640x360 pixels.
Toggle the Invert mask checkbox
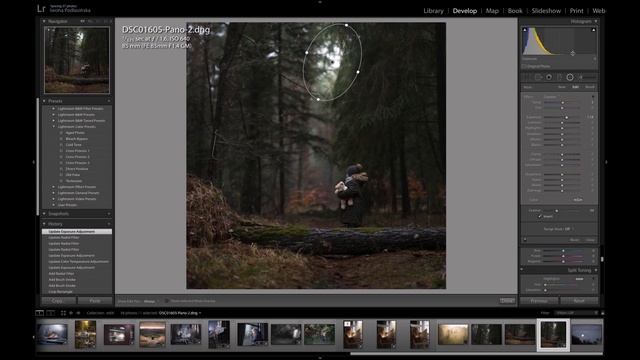coord(540,216)
